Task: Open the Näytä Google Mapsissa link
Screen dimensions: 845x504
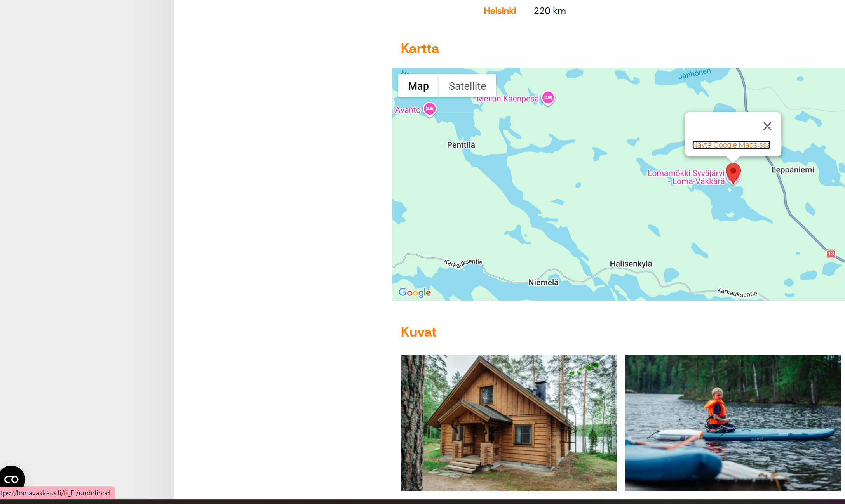Action: pos(731,145)
